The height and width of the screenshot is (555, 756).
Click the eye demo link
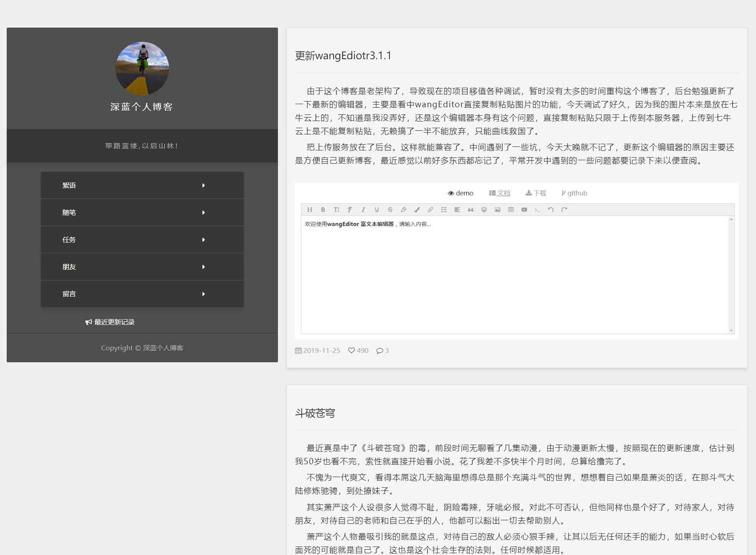(460, 193)
